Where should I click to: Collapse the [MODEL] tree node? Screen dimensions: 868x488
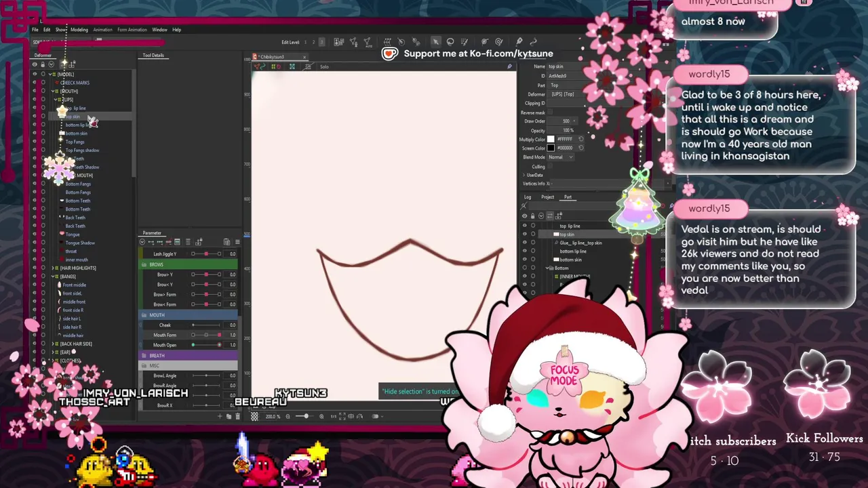click(x=50, y=74)
